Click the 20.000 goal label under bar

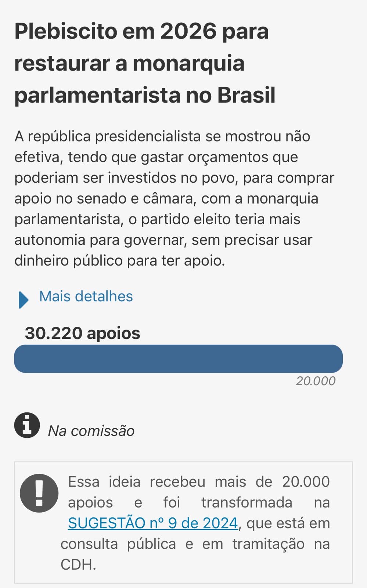316,381
